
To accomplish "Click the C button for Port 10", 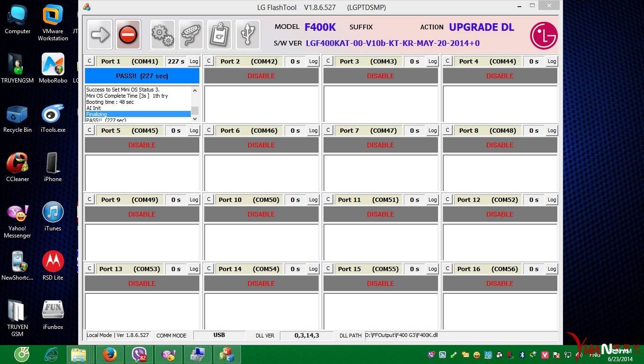I will (x=209, y=200).
